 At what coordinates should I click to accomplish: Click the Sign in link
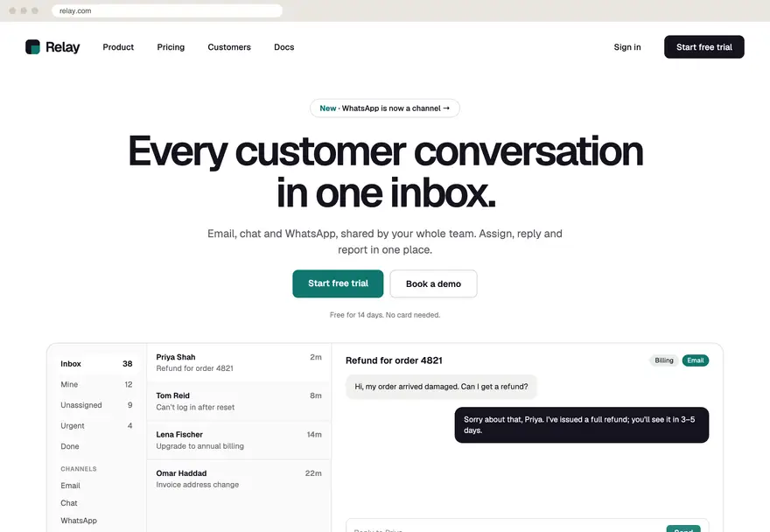click(627, 47)
